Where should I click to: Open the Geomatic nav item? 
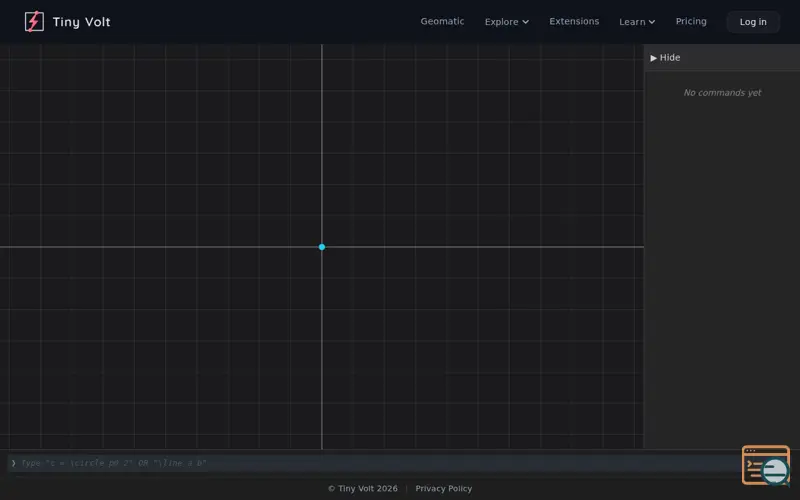click(x=442, y=21)
